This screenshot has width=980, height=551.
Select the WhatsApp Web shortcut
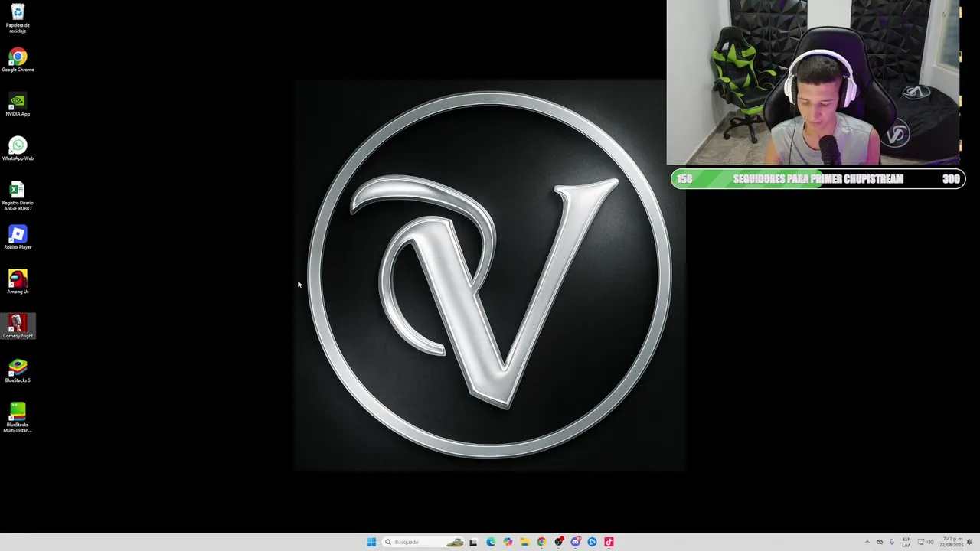(x=18, y=149)
